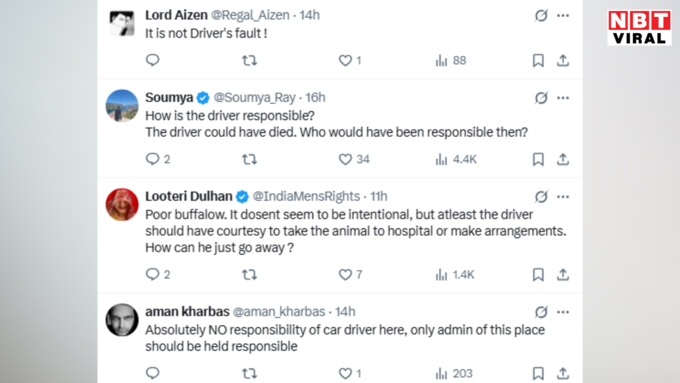Screen dimensions: 680x383
Task: Click the NBT Viral logo
Action: 639,28
